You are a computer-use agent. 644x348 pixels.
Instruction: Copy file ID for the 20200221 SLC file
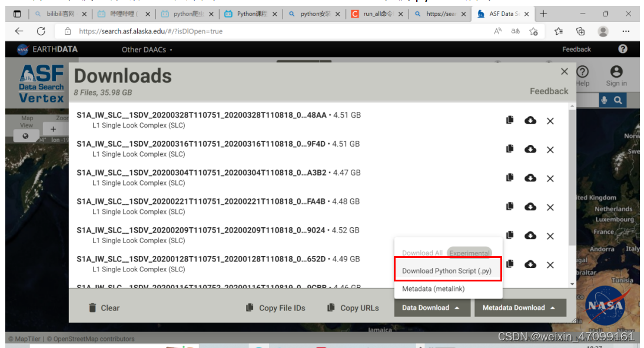tap(510, 206)
